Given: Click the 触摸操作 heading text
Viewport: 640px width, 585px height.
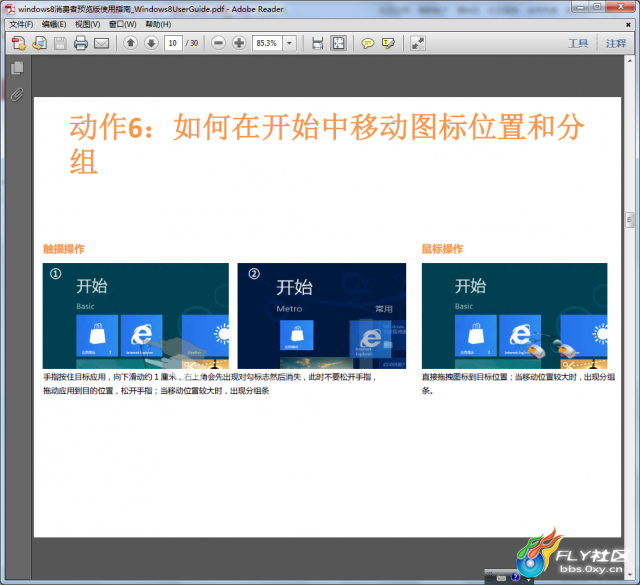Looking at the screenshot, I should (x=64, y=249).
